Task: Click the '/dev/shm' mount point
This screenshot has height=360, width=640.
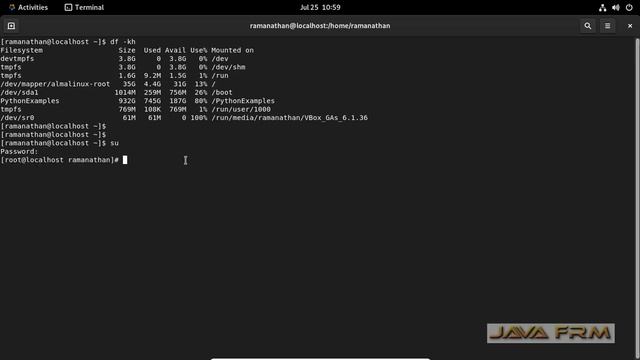Action: [228, 67]
